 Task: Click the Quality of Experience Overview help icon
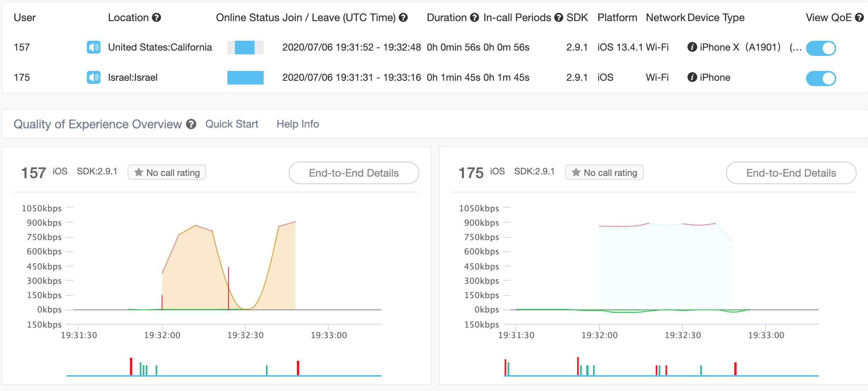[x=192, y=124]
